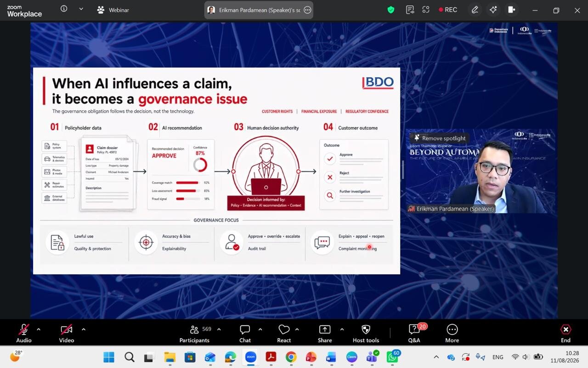
Task: Start camera with the Video button
Action: [x=67, y=333]
